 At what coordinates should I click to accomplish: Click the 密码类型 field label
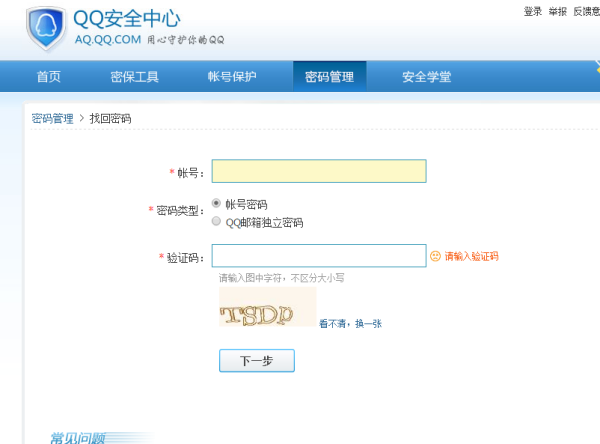click(177, 211)
